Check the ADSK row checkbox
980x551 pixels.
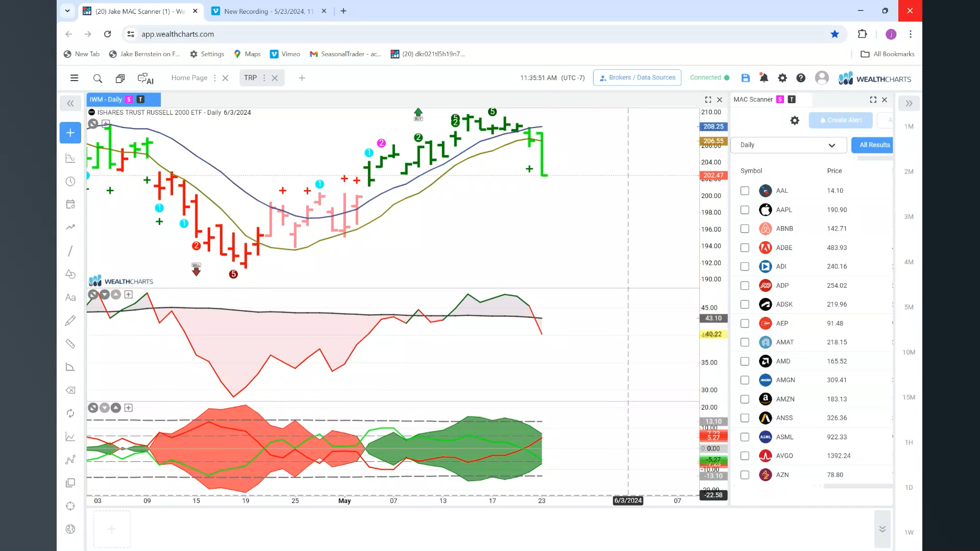[x=745, y=305]
